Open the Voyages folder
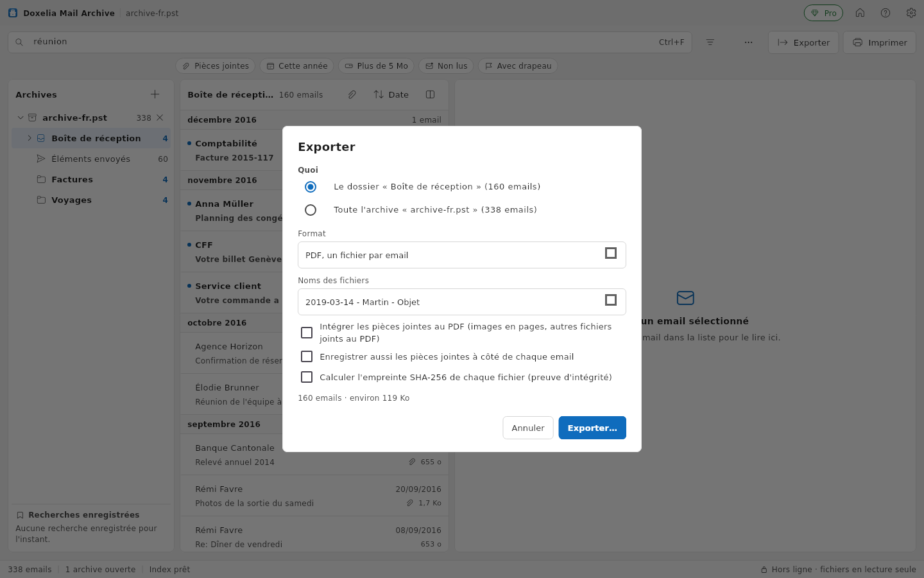This screenshot has width=924, height=578. click(x=91, y=200)
